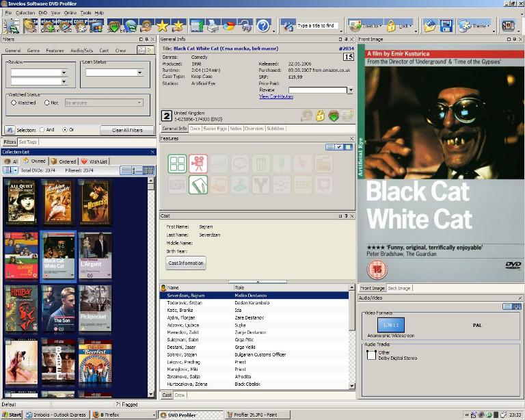Click the cast list vertical scrollbar

[352, 337]
